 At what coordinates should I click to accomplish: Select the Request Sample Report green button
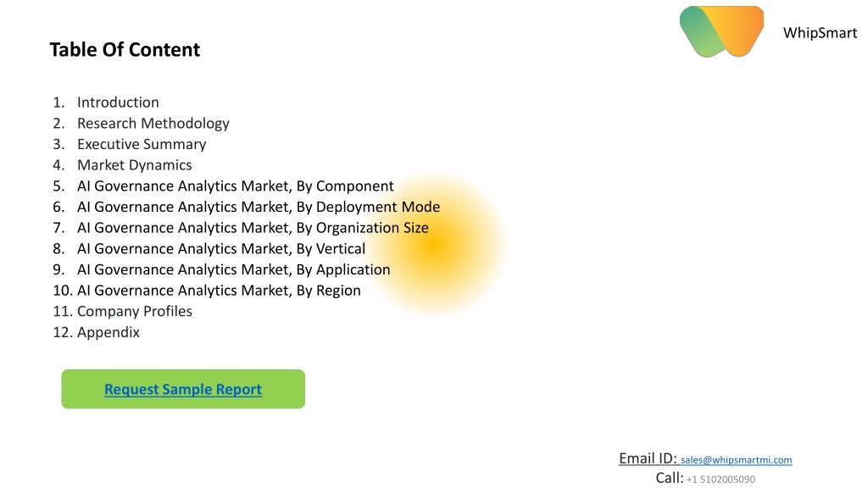[x=183, y=389]
